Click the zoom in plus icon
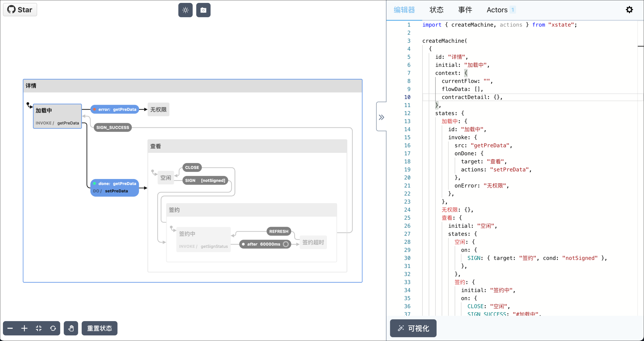This screenshot has height=341, width=644. [24, 328]
